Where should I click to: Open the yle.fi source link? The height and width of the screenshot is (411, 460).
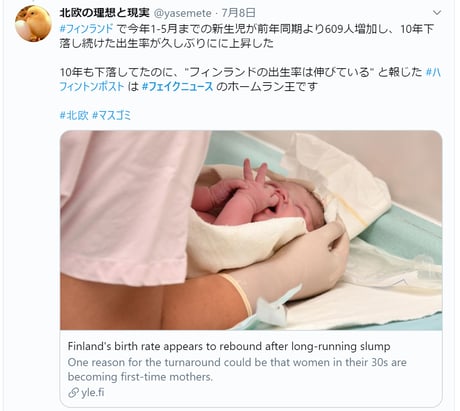tap(93, 393)
